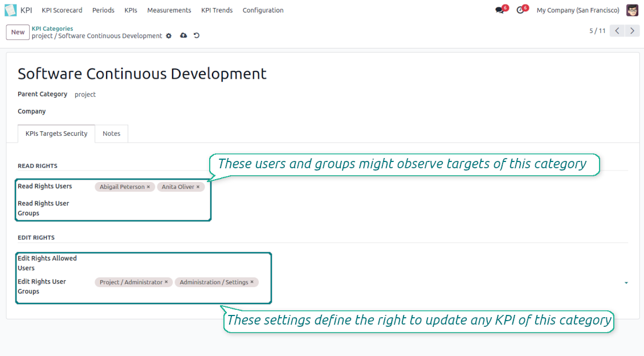Screen dimensions: 644x356
Task: Open the KPIs menu
Action: 131,10
